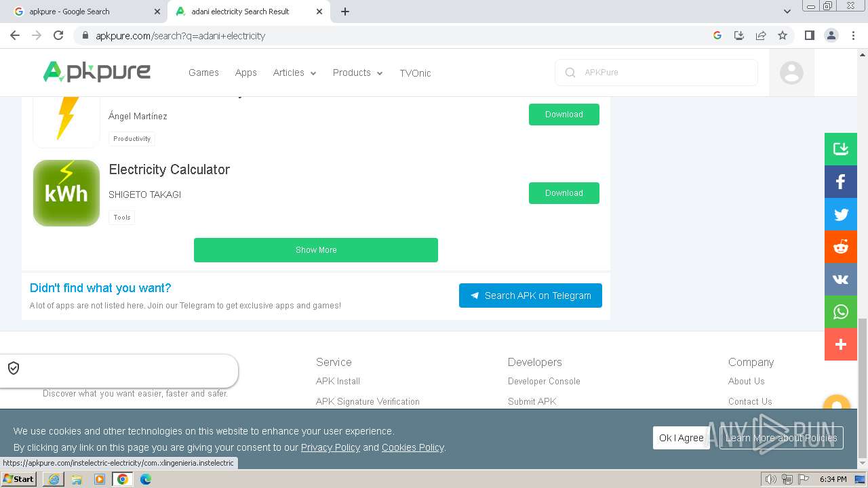
Task: Click the Google icon in address bar
Action: pos(717,35)
